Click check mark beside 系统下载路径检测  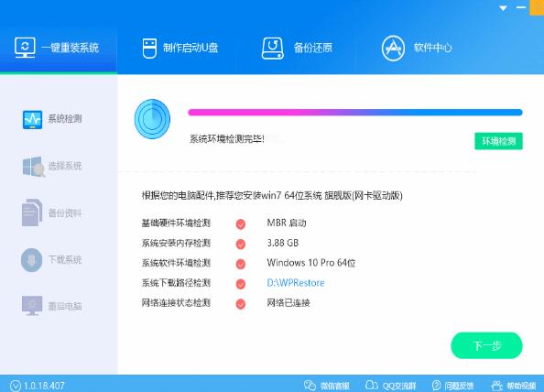click(241, 284)
